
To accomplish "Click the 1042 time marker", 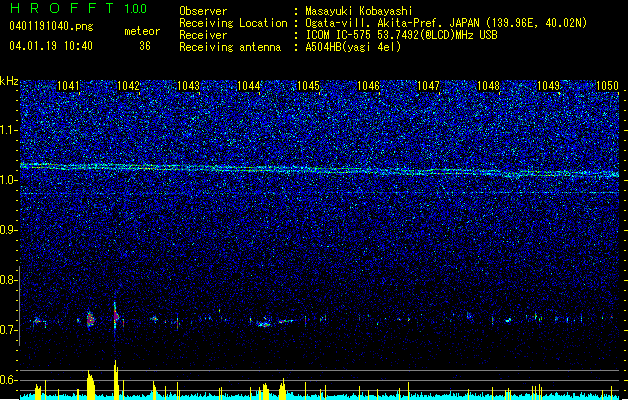I will [128, 86].
